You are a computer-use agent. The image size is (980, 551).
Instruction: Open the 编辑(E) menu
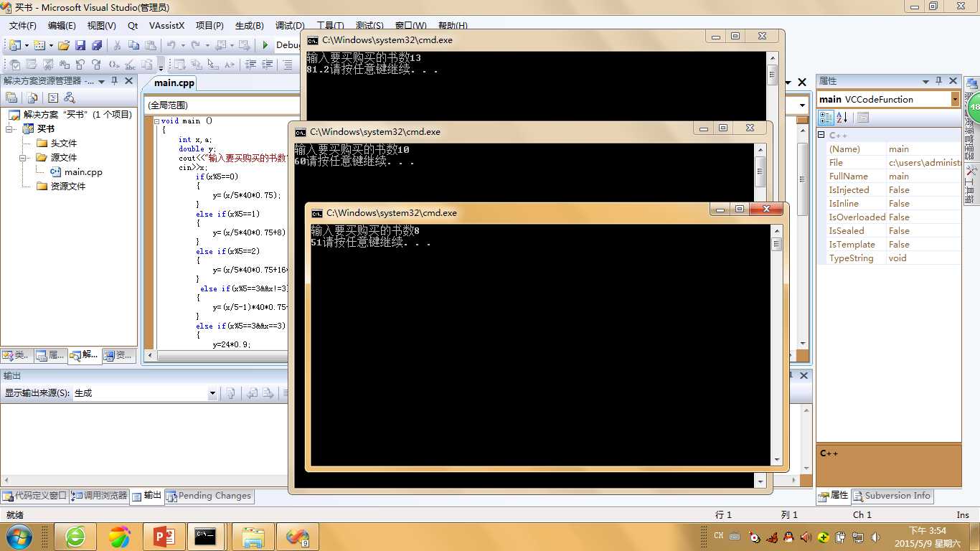tap(62, 25)
